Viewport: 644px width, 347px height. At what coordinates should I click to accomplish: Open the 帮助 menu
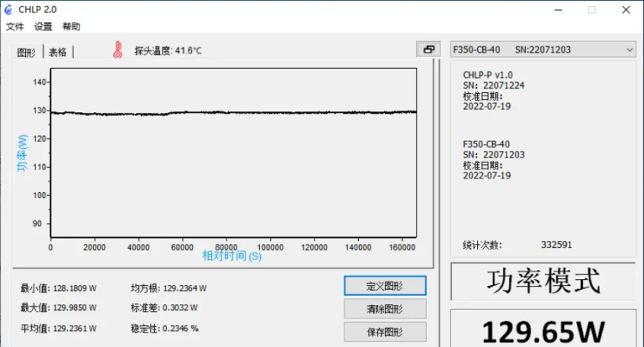coord(71,27)
